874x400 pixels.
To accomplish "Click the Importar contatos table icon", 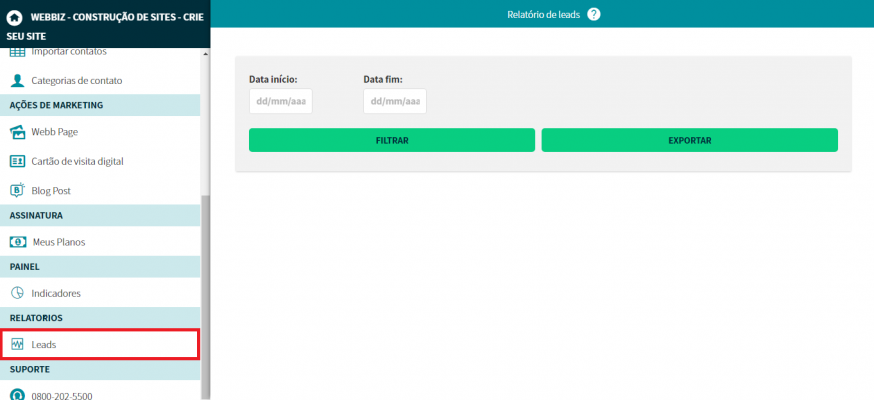I will pos(17,51).
